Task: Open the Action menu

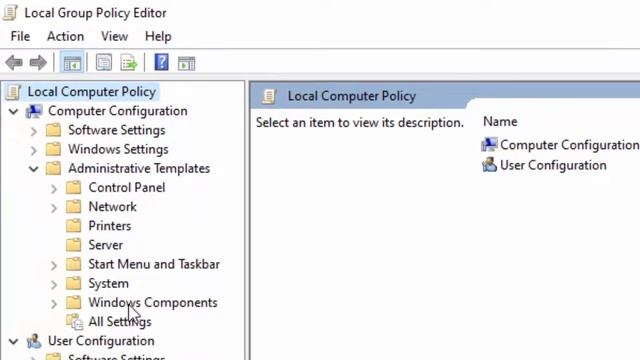Action: 65,36
